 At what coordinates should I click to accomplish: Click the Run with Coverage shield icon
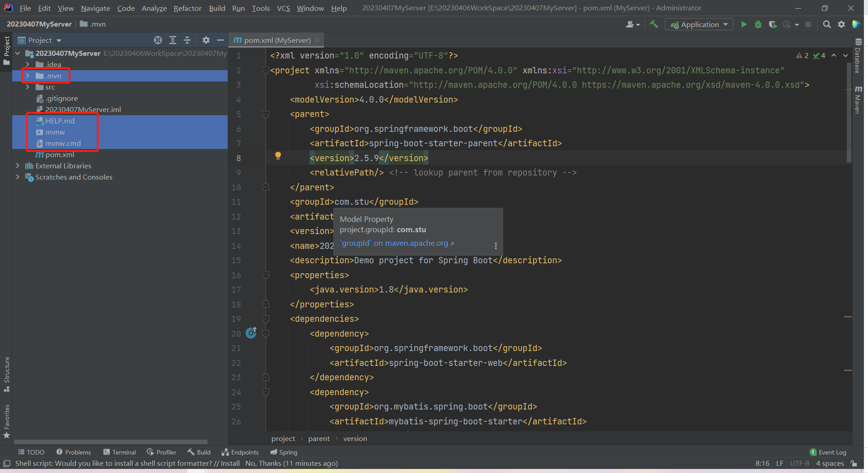click(x=773, y=25)
